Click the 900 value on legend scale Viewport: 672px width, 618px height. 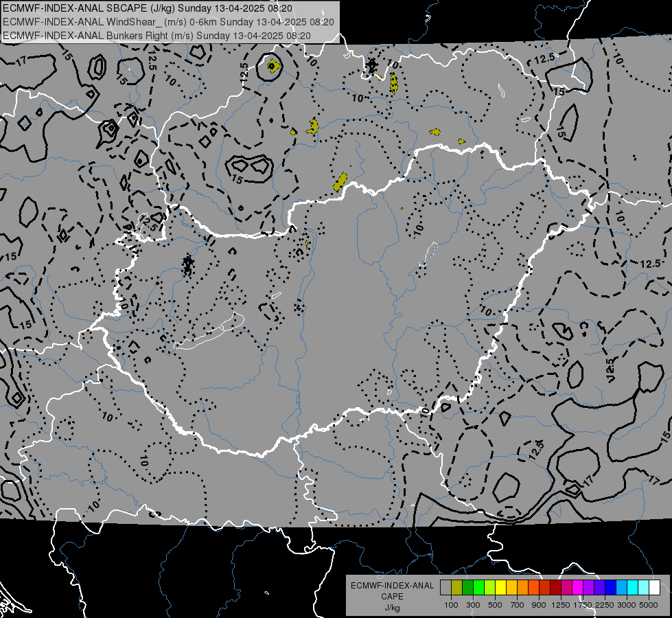click(539, 605)
